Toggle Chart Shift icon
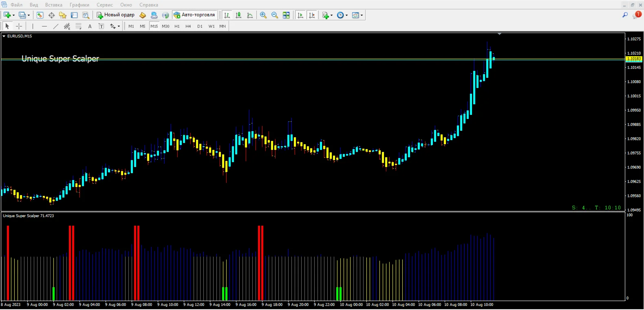 312,15
